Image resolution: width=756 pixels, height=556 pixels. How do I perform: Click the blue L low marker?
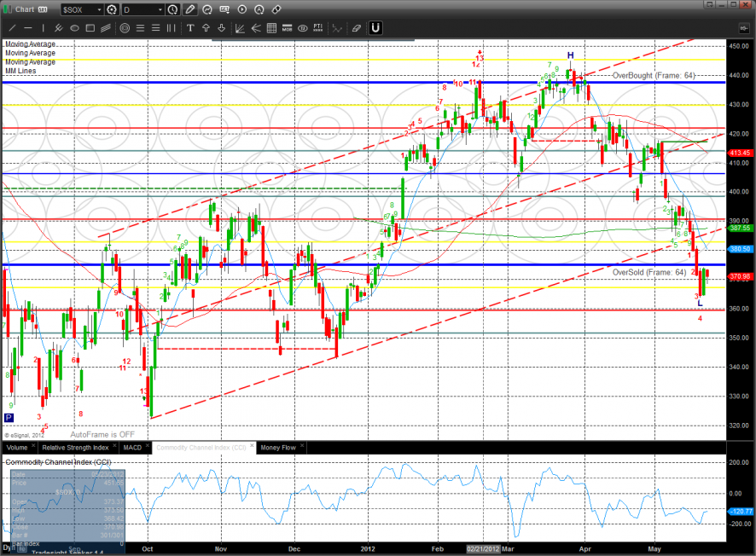[x=700, y=303]
